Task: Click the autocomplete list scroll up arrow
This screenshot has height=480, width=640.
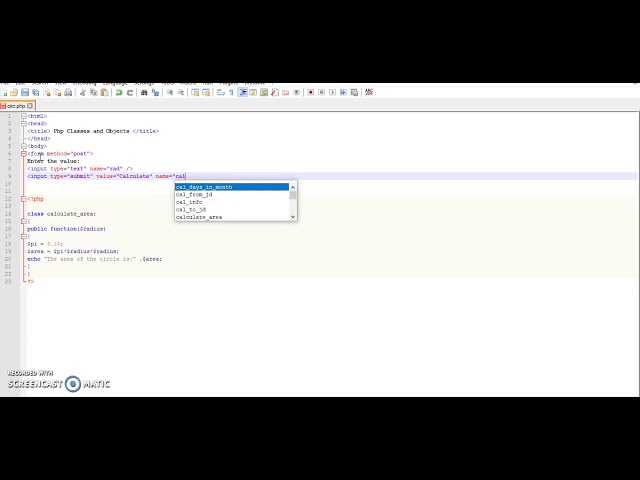Action: [293, 187]
